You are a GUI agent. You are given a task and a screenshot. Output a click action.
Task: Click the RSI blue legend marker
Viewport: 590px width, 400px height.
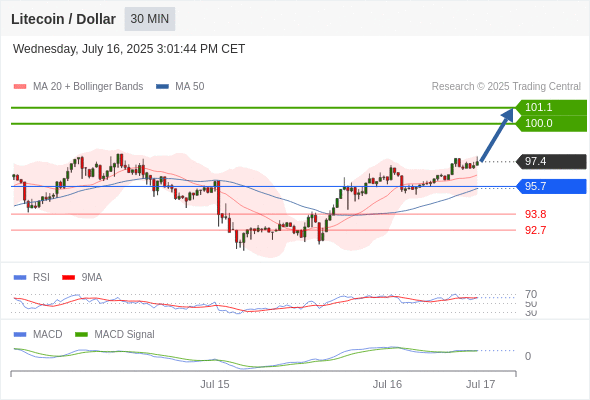tap(20, 278)
